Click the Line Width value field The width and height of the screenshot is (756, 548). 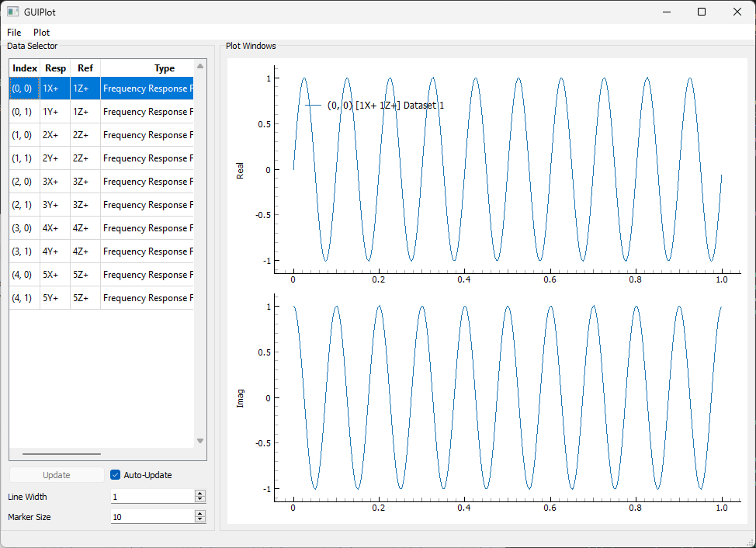151,497
